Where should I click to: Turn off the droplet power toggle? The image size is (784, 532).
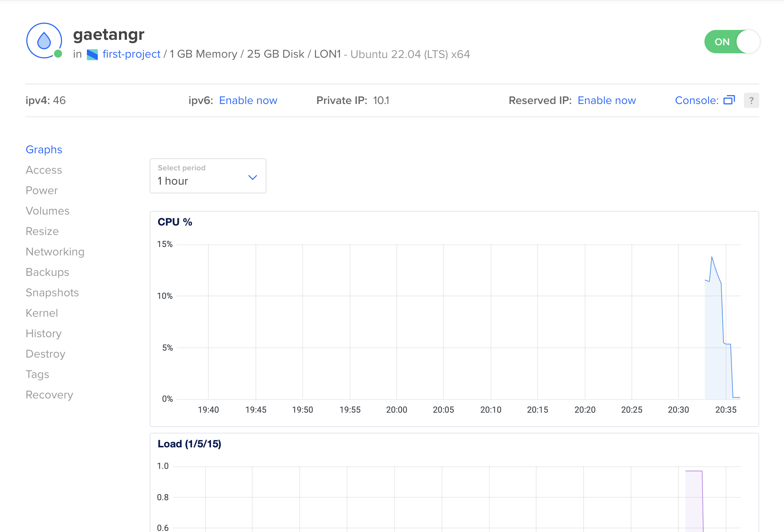(x=732, y=42)
